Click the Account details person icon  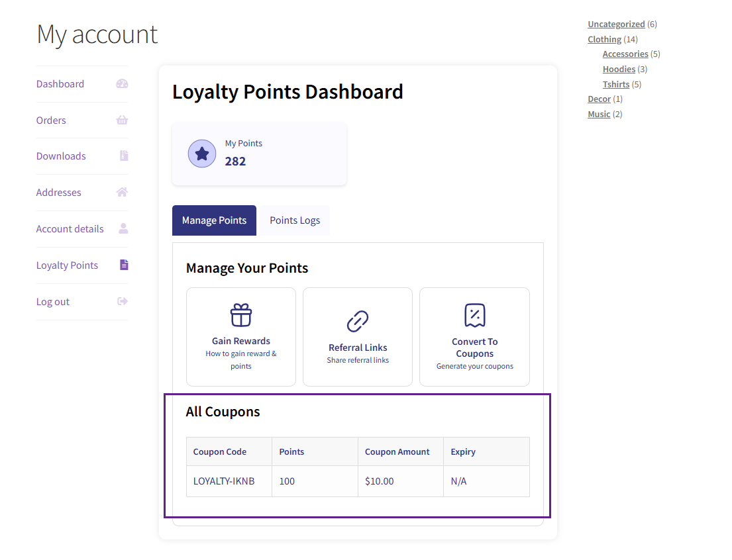click(123, 228)
